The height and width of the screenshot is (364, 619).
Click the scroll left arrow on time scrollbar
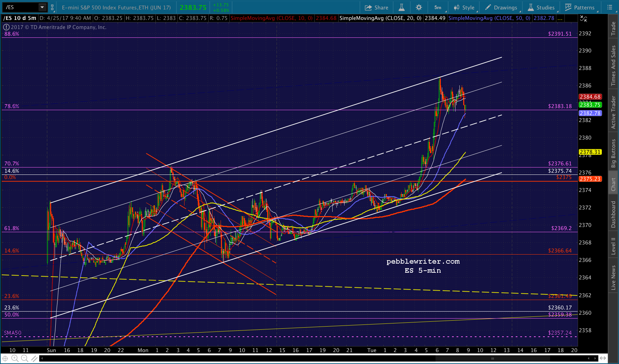(42, 358)
